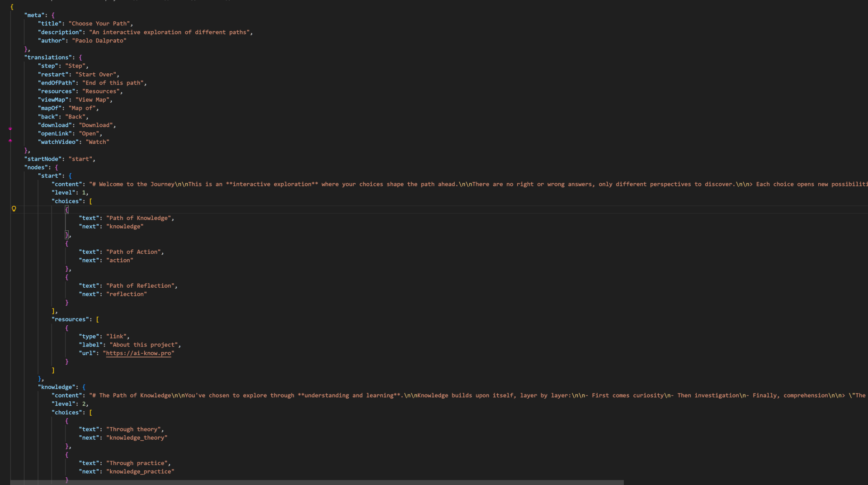
Task: Click the "Path of Knowledge" string
Action: tap(139, 218)
